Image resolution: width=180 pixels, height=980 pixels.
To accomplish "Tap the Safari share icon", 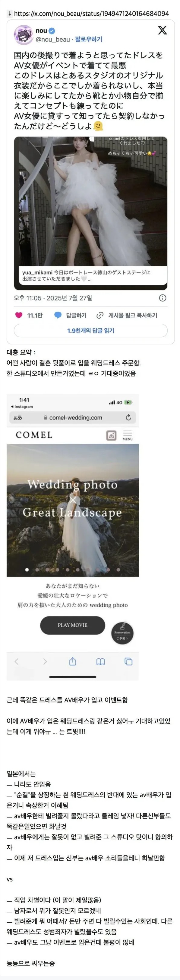I will (x=73, y=662).
